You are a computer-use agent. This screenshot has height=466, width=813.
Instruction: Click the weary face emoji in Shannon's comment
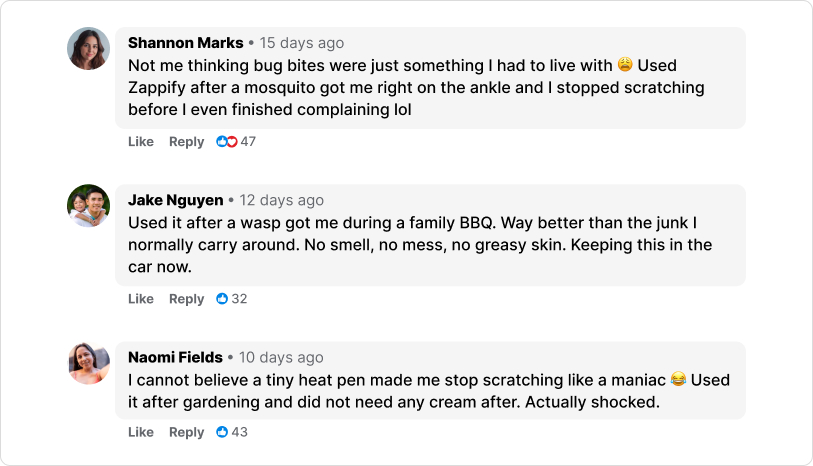[x=625, y=65]
